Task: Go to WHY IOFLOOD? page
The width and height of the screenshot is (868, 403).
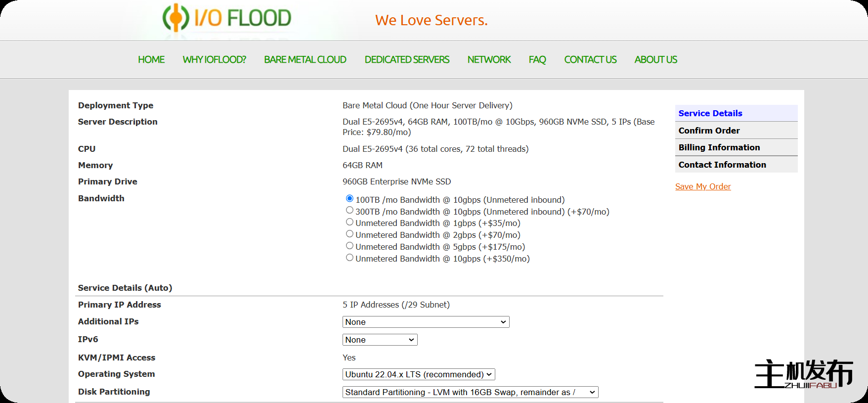Action: point(214,60)
